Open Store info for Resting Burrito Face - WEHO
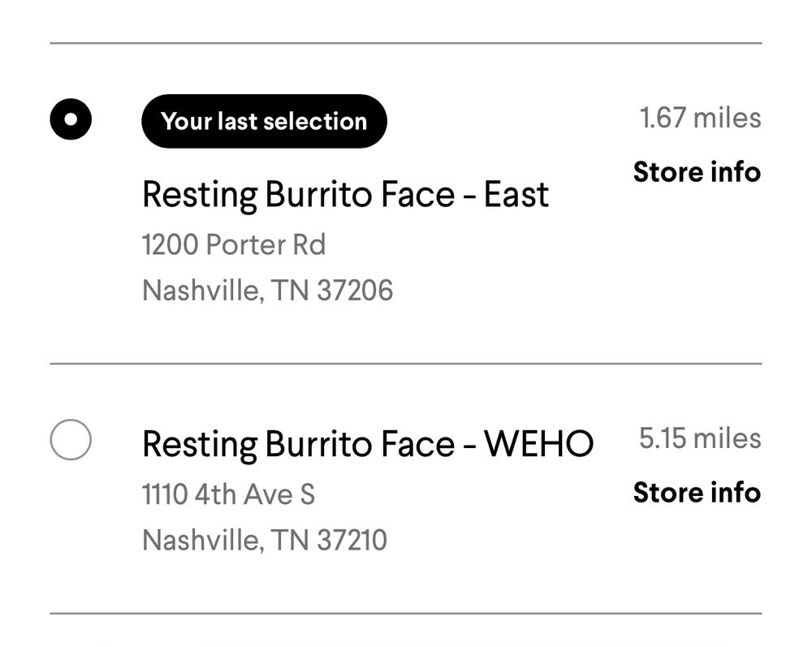The image size is (812, 647). pos(698,493)
